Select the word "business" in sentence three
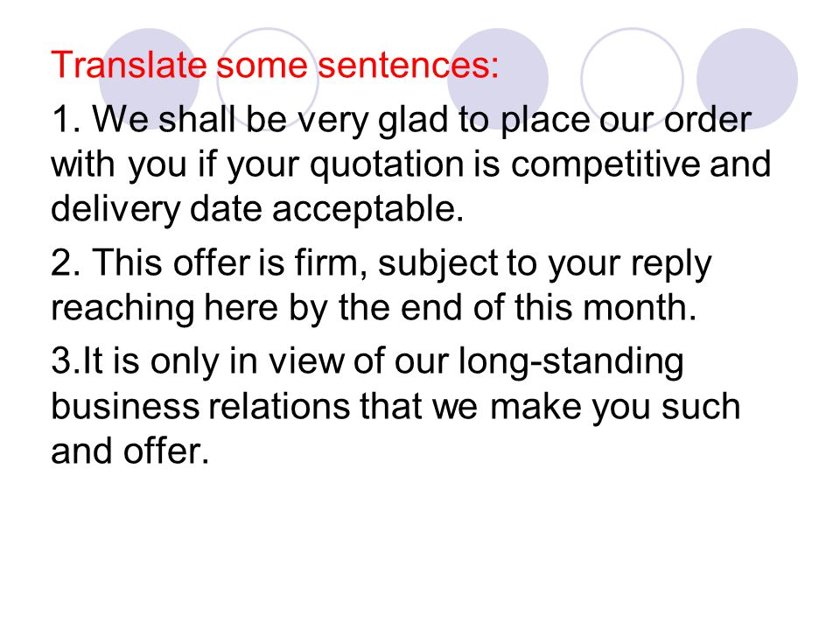The image size is (840, 630). pos(125,406)
